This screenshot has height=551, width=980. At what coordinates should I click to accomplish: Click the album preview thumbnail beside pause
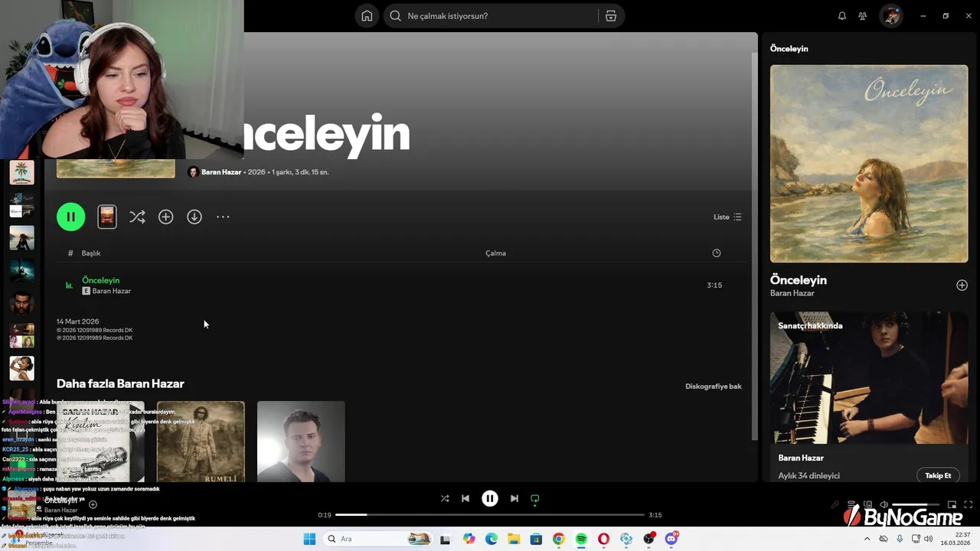click(x=107, y=217)
